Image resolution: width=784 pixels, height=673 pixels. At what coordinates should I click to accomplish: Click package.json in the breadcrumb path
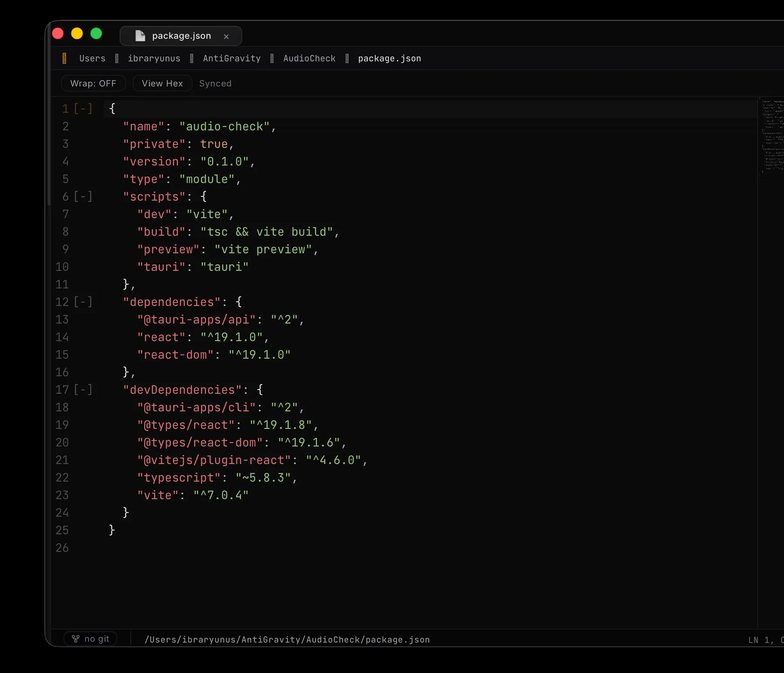389,58
